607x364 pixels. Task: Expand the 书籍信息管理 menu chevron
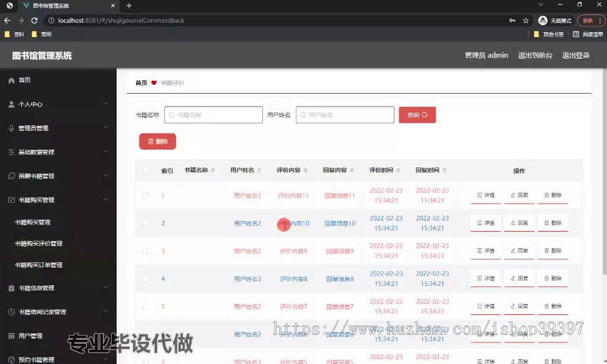(105, 287)
